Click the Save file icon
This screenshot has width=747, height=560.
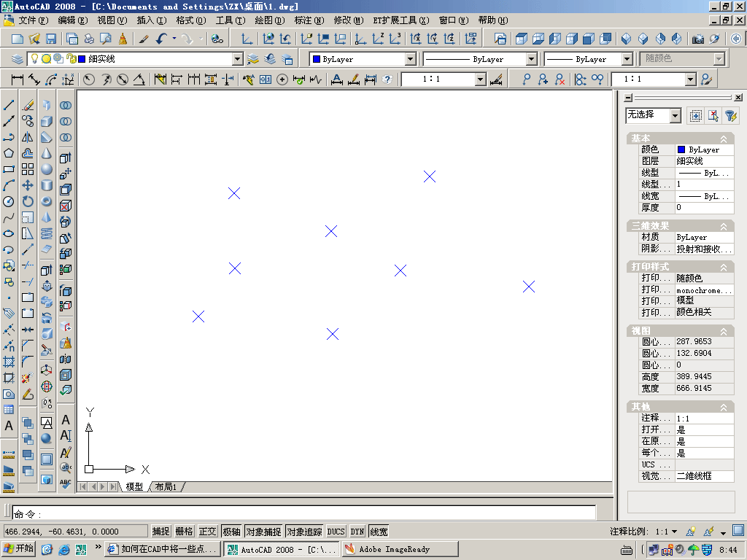[x=51, y=39]
